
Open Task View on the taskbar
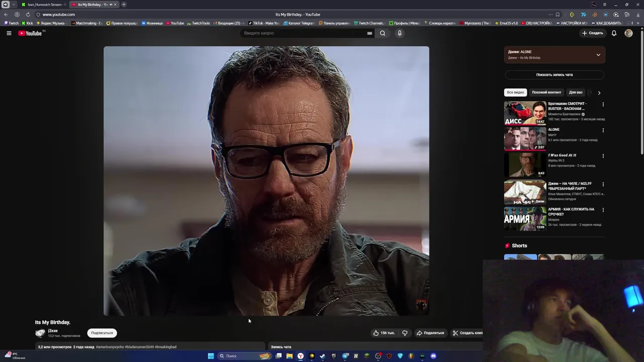point(279,356)
